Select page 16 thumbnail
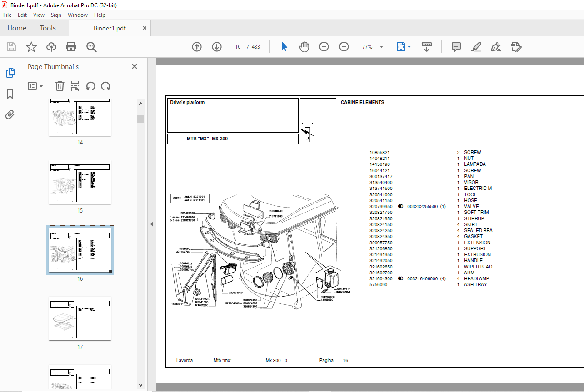Image resolution: width=584 pixels, height=392 pixels. click(x=80, y=250)
